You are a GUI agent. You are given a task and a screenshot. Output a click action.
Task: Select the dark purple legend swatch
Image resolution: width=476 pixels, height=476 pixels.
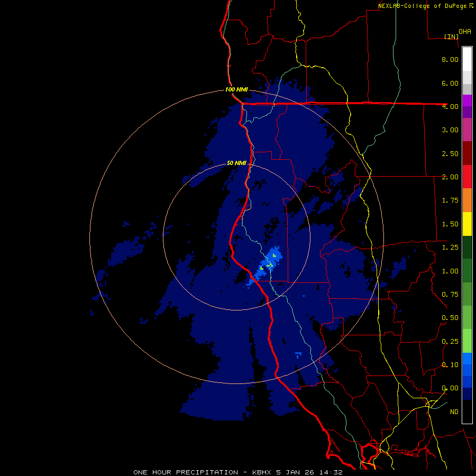pyautogui.click(x=467, y=112)
